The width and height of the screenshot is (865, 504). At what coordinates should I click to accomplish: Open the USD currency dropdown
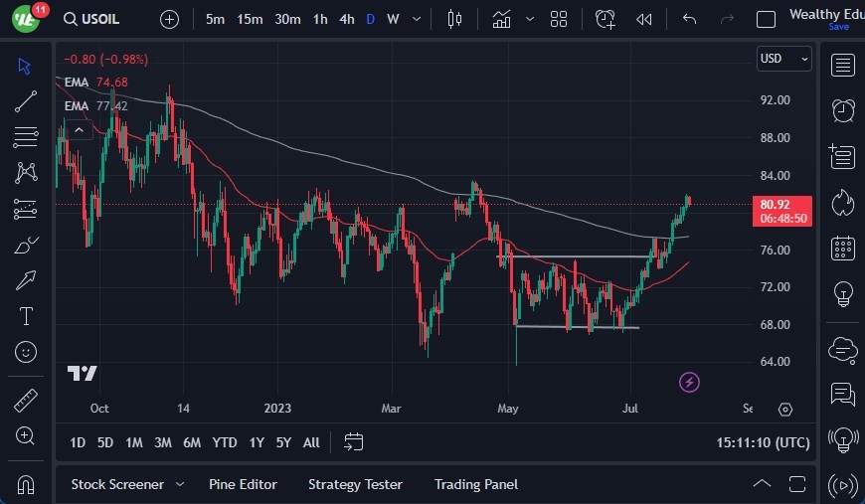pos(783,59)
